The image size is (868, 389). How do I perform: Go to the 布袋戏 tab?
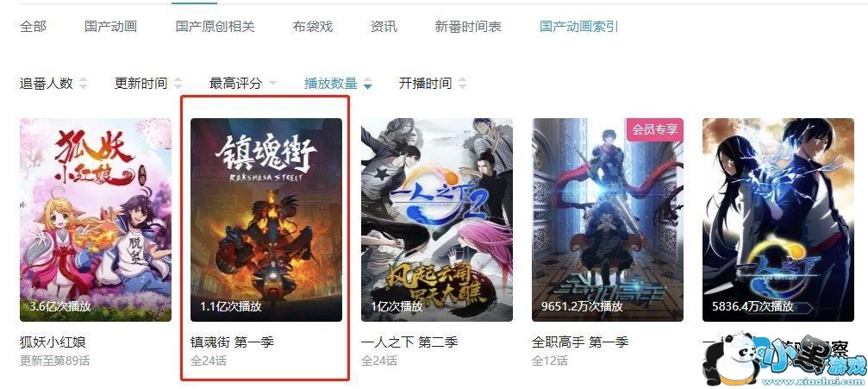(x=313, y=26)
